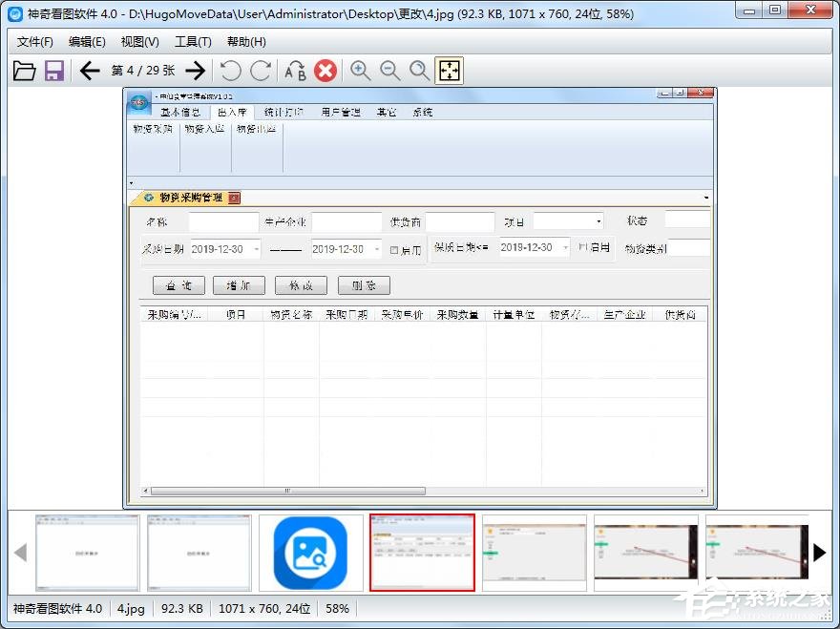This screenshot has width=840, height=629.
Task: Rotate image clockwise
Action: tap(260, 71)
